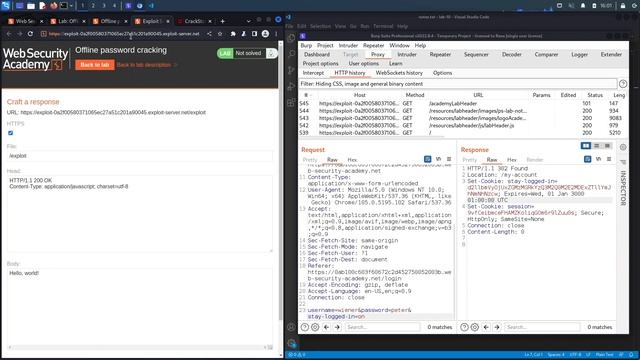Click the File path input field

pyautogui.click(x=140, y=156)
